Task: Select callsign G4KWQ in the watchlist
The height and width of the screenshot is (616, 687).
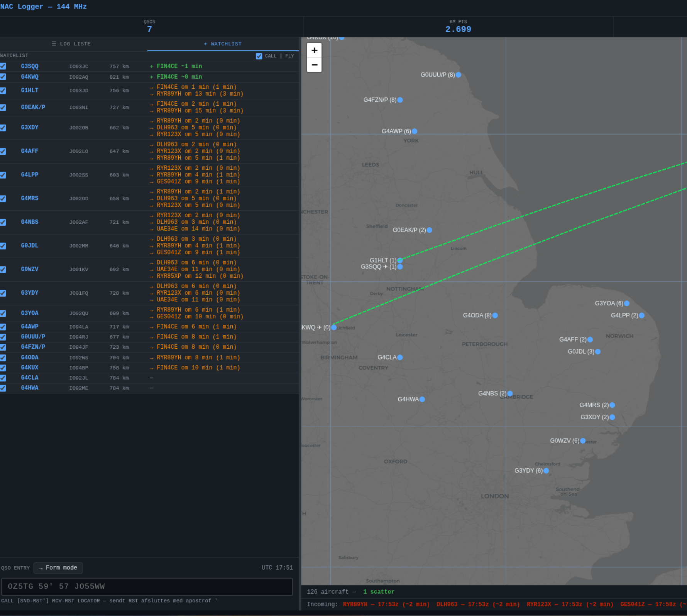Action: 30,77
